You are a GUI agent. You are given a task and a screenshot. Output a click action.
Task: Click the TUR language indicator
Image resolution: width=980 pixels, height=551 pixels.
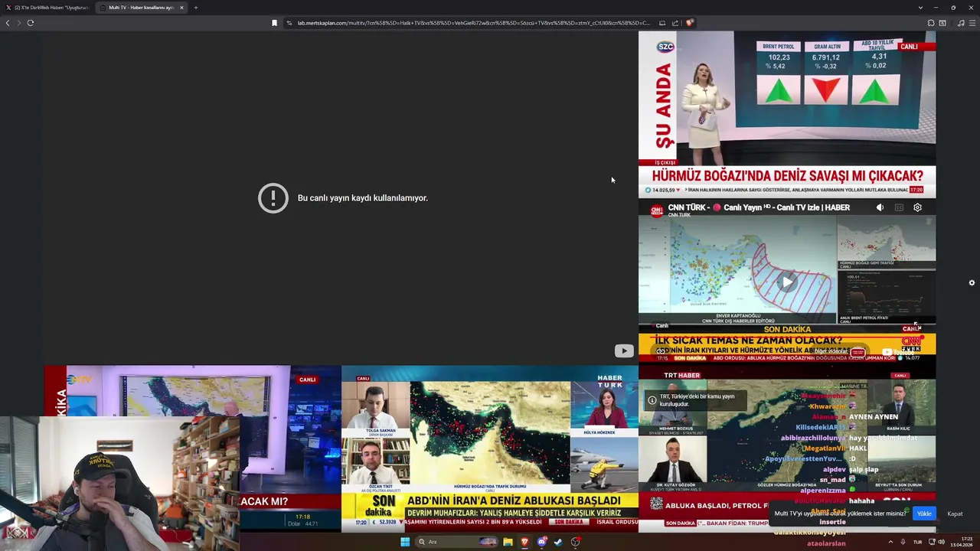(917, 542)
